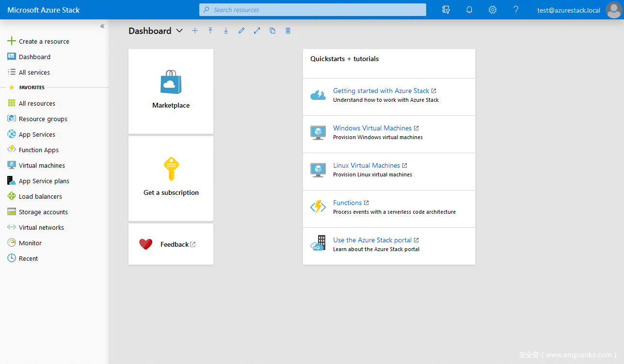Viewport: 624px width, 364px height.
Task: Click the Load balancers diamond icon
Action: 12,196
